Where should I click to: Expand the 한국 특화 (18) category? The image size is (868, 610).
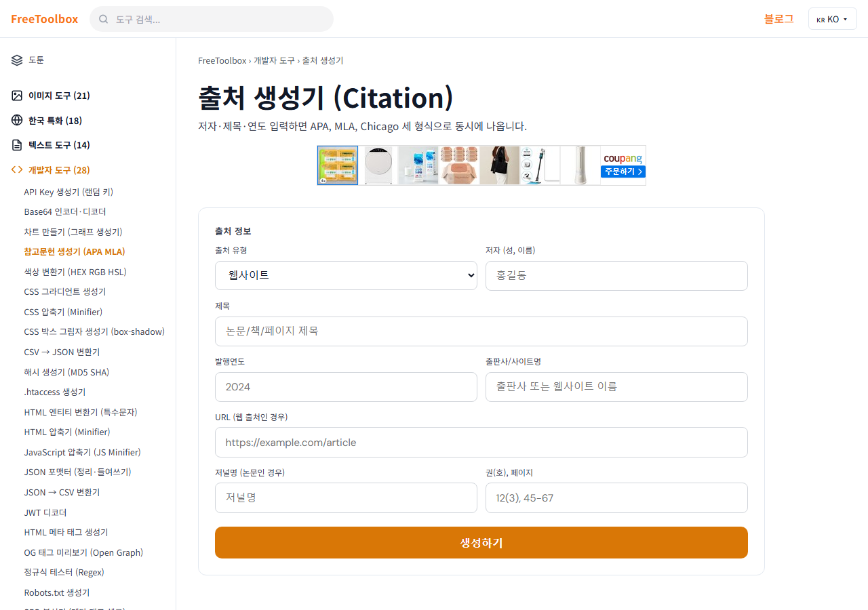point(55,121)
